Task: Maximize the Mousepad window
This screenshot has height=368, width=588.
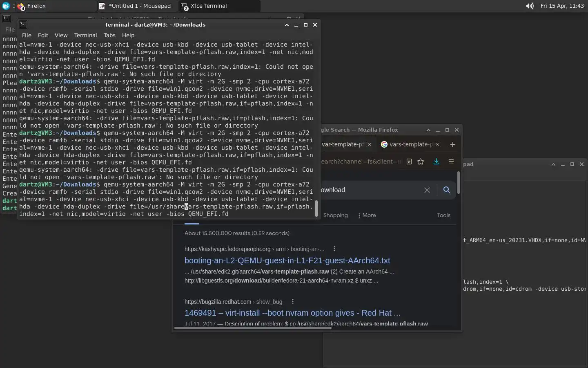Action: point(572,164)
